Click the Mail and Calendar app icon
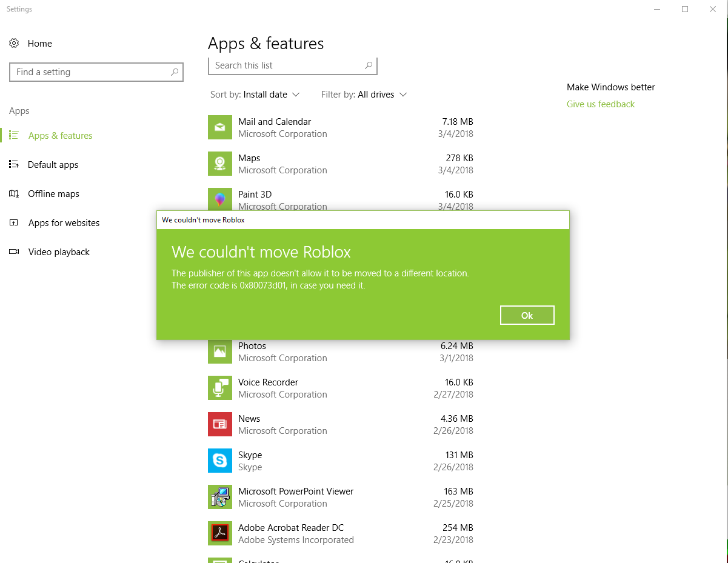 point(220,127)
